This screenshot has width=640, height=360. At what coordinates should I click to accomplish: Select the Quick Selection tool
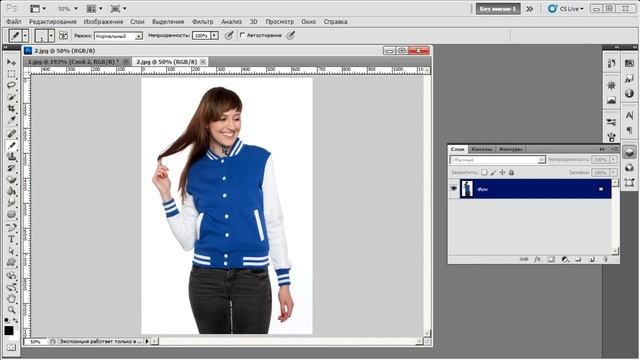pos(11,97)
